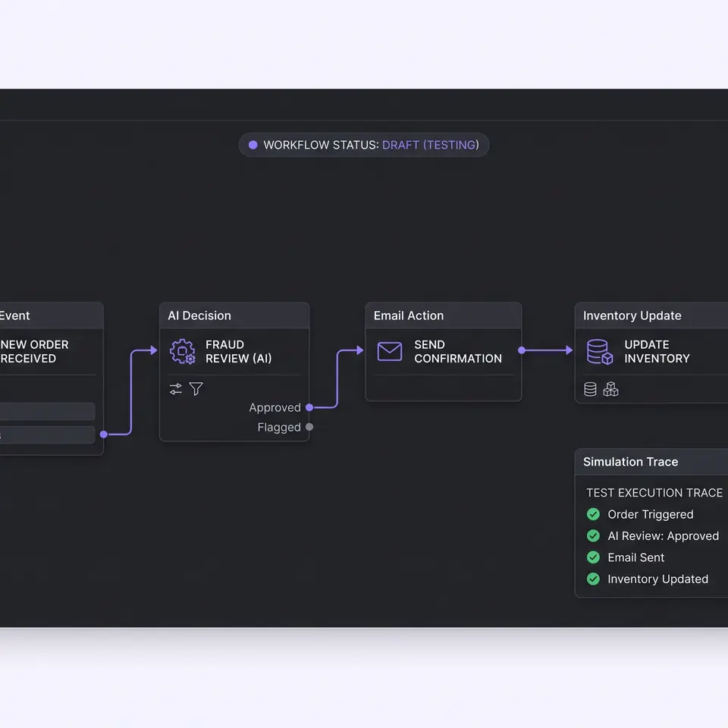Select the Simulation Trace panel header
The height and width of the screenshot is (728, 728).
point(651,462)
